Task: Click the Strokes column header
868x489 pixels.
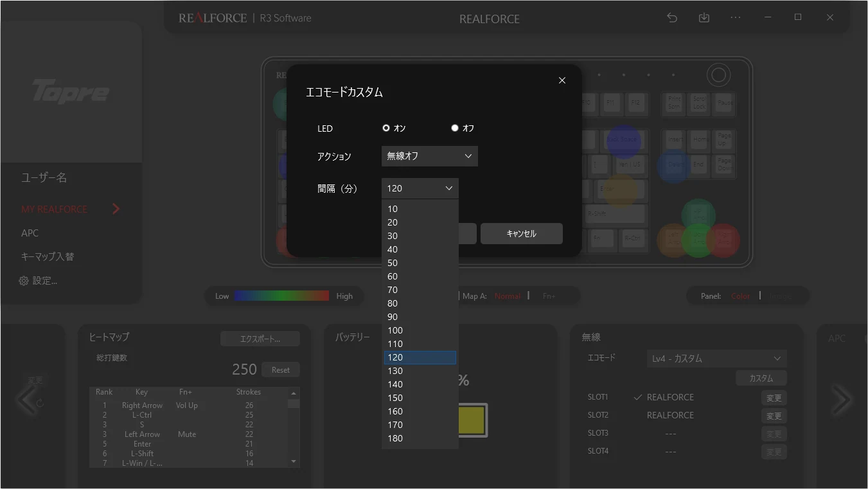Action: click(249, 392)
